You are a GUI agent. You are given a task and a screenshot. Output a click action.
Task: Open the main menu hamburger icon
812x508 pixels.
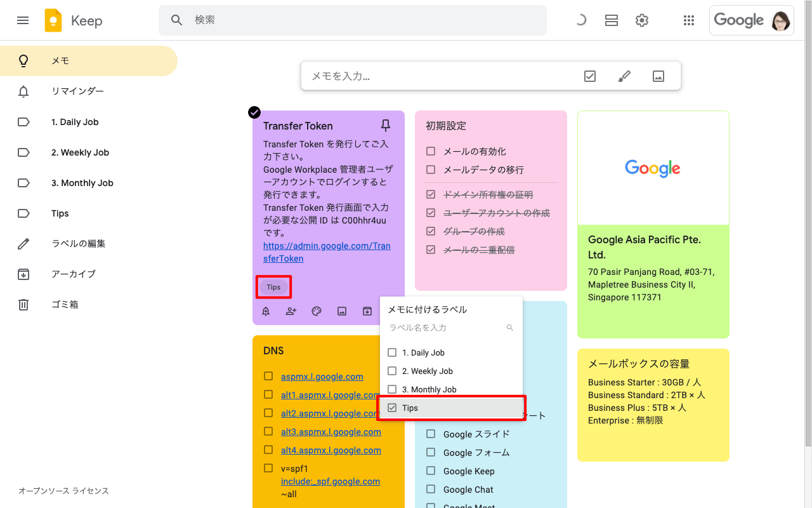click(x=23, y=20)
